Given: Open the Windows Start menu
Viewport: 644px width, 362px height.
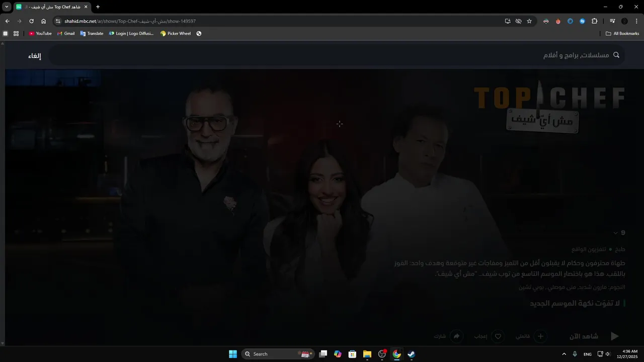Looking at the screenshot, I should point(233,354).
